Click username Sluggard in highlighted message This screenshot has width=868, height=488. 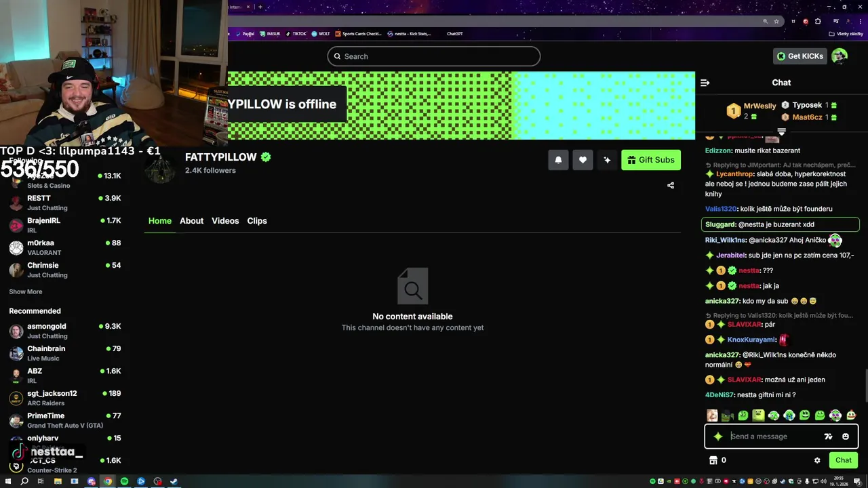click(x=721, y=224)
